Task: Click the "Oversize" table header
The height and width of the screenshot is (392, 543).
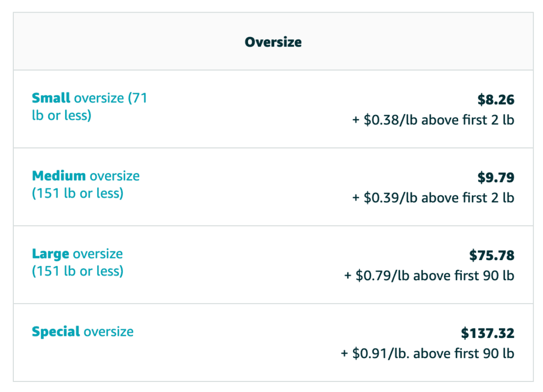Action: [273, 42]
